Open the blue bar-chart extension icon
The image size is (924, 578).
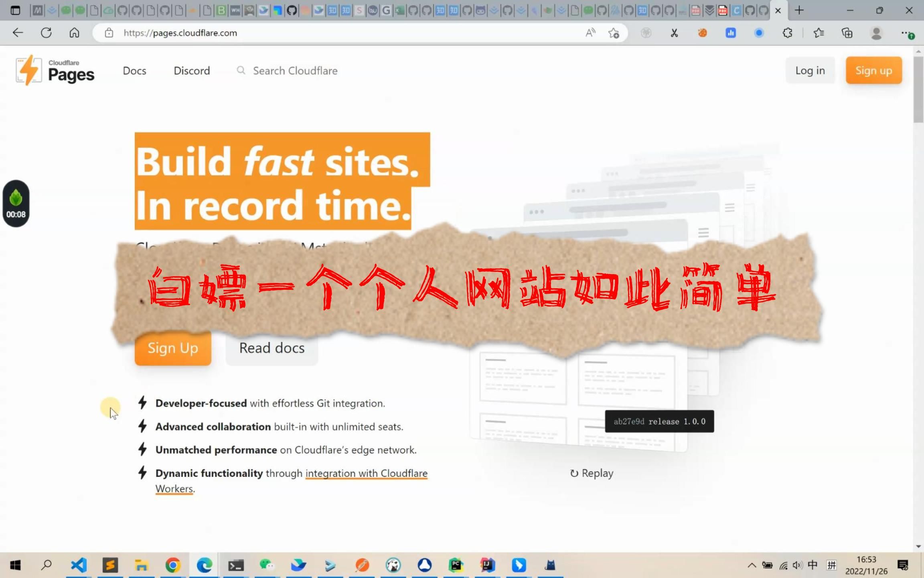731,33
